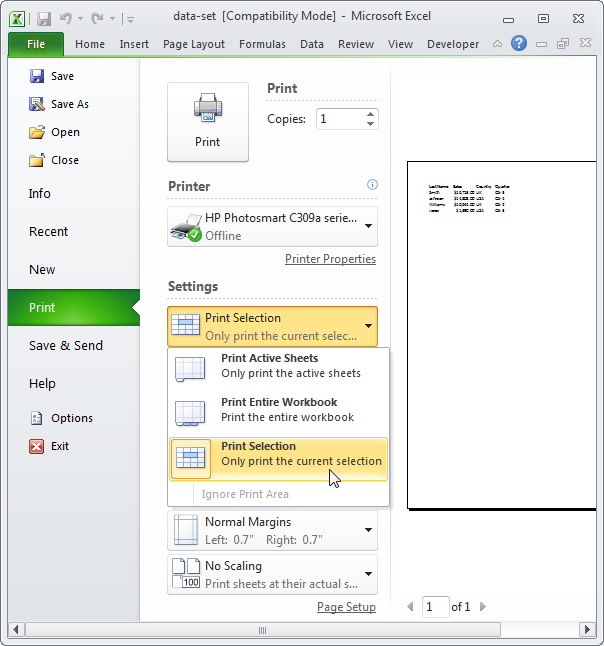This screenshot has width=604, height=646.
Task: Open Excel Options in the sidebar
Action: 62,418
